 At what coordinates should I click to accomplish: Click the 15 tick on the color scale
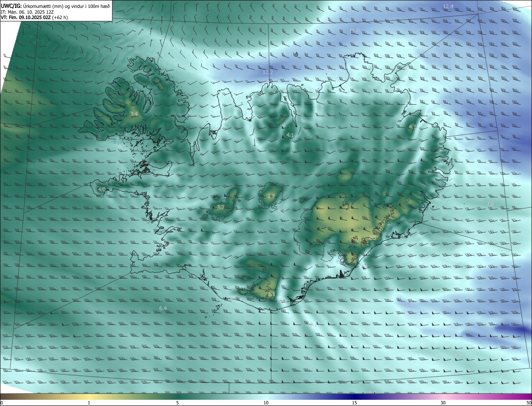pos(355,403)
